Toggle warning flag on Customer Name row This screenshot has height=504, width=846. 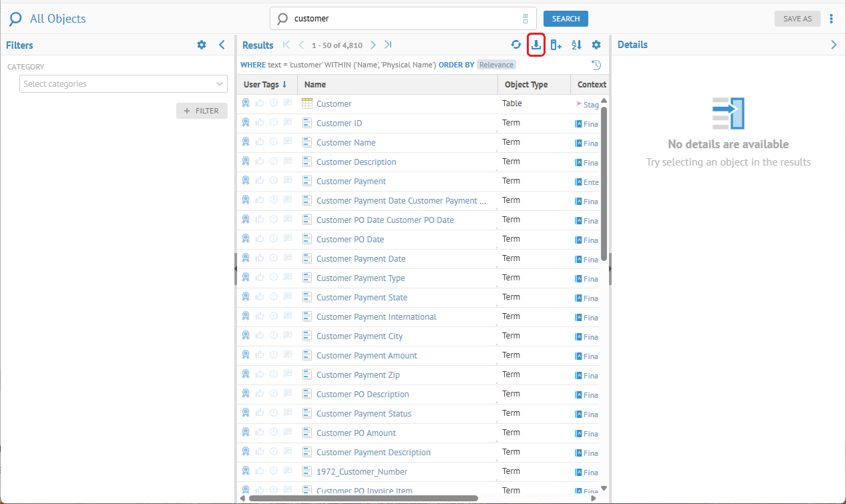click(x=274, y=142)
